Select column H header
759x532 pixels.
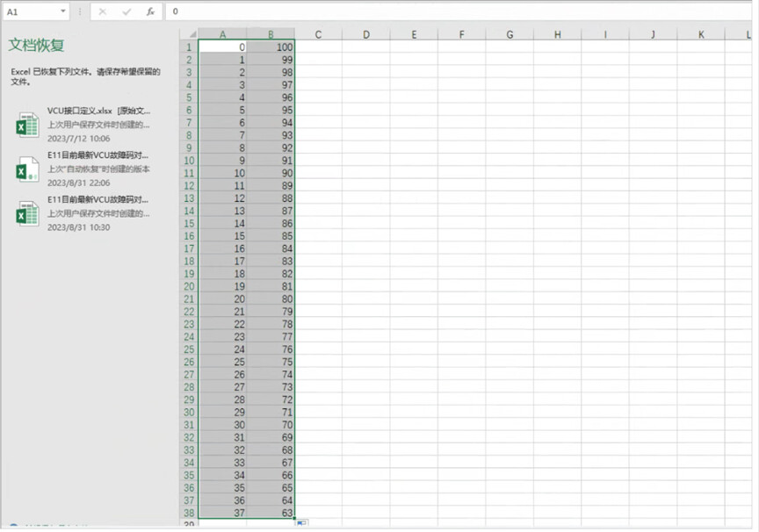pyautogui.click(x=558, y=34)
